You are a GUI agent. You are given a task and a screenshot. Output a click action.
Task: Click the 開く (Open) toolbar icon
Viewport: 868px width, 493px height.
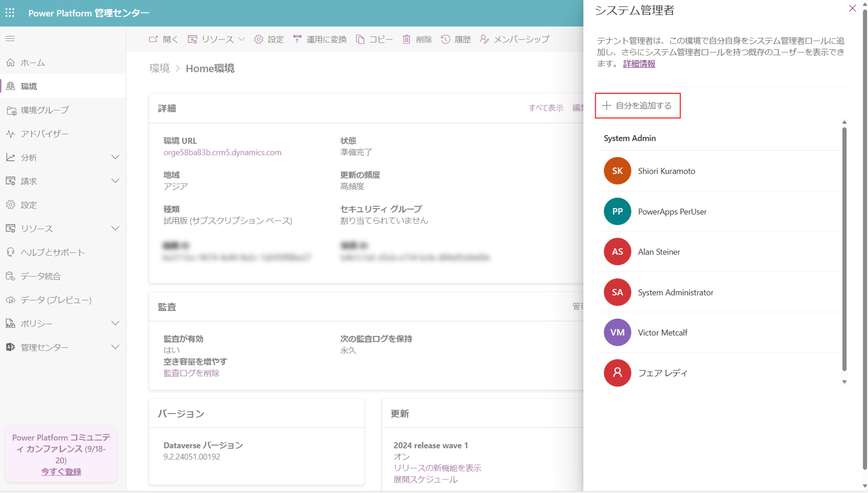click(x=153, y=39)
